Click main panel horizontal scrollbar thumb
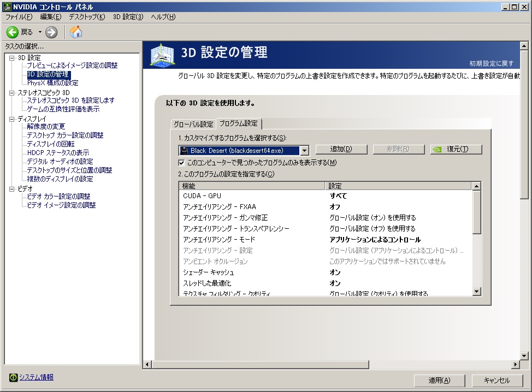Viewport: 532px width, 392px height. click(260, 365)
